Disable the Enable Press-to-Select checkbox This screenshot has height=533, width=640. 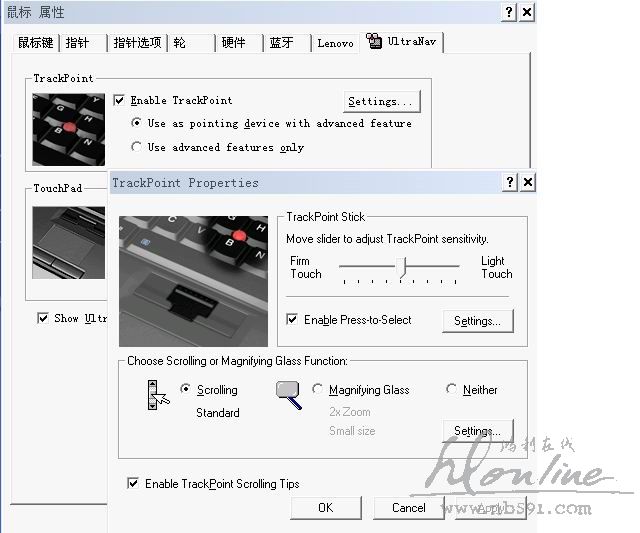click(292, 320)
